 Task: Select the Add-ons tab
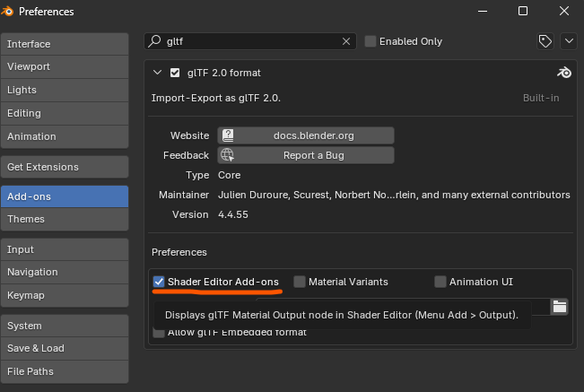(x=65, y=196)
